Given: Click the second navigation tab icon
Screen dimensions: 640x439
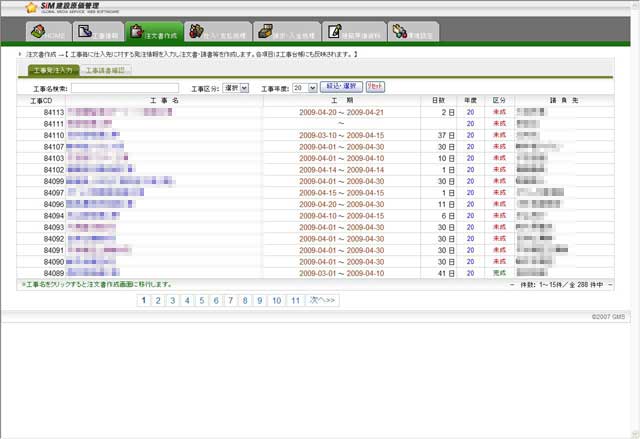Looking at the screenshot, I should tap(88, 33).
